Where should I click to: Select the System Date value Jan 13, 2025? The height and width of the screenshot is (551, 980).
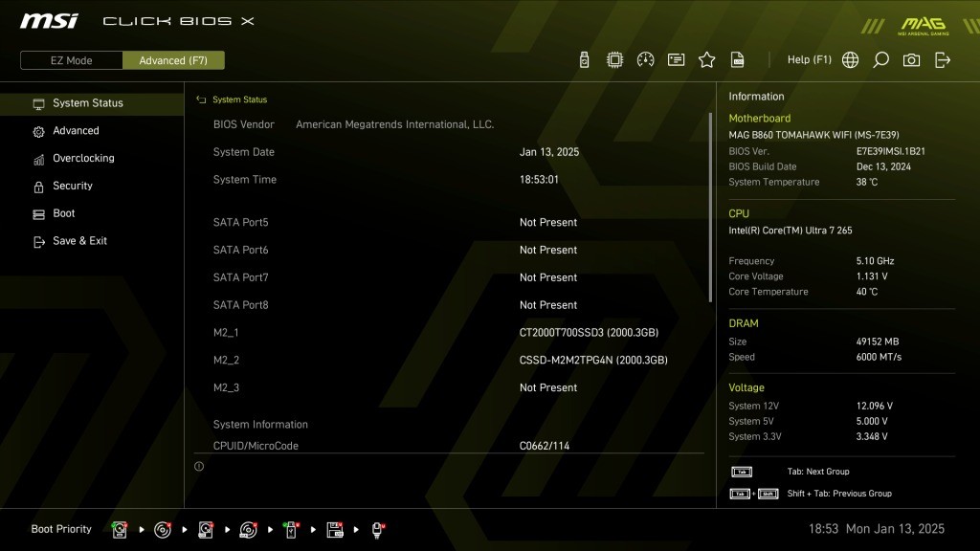549,152
